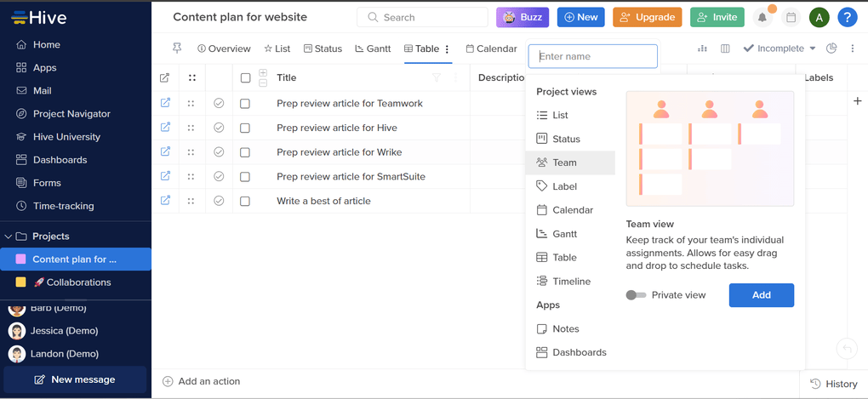The height and width of the screenshot is (399, 868).
Task: Click the undo arrow icon above History
Action: click(846, 349)
